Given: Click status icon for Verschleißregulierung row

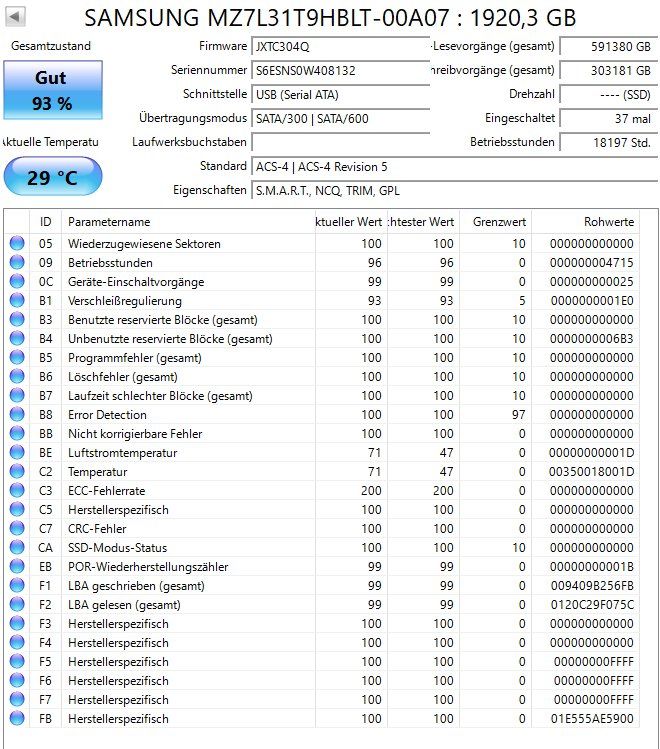Looking at the screenshot, I should click(x=17, y=300).
